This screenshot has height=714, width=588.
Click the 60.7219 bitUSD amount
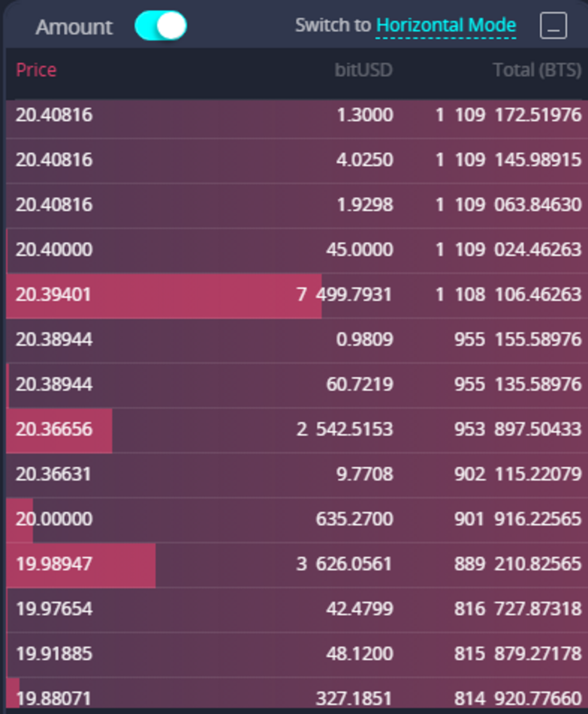[x=360, y=384]
